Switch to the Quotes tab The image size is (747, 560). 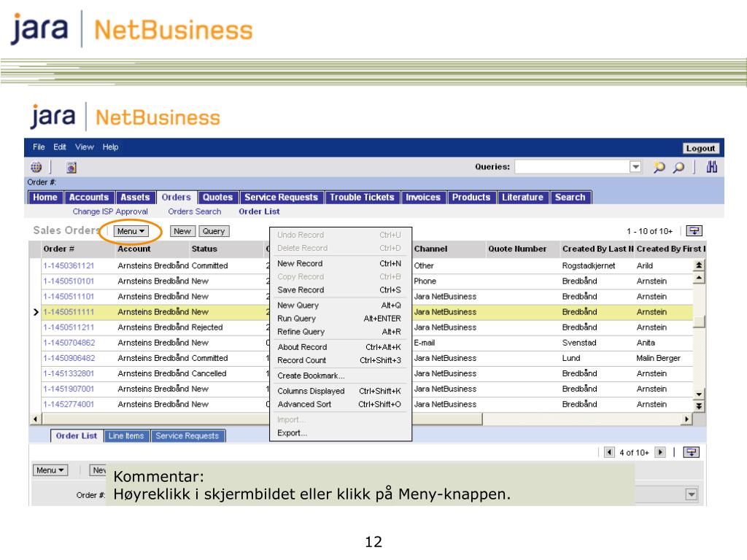point(217,197)
